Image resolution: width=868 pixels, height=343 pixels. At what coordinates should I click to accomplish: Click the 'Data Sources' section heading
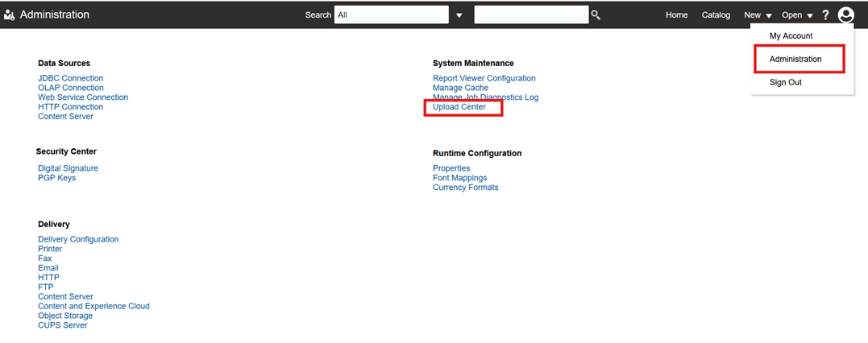[x=64, y=63]
